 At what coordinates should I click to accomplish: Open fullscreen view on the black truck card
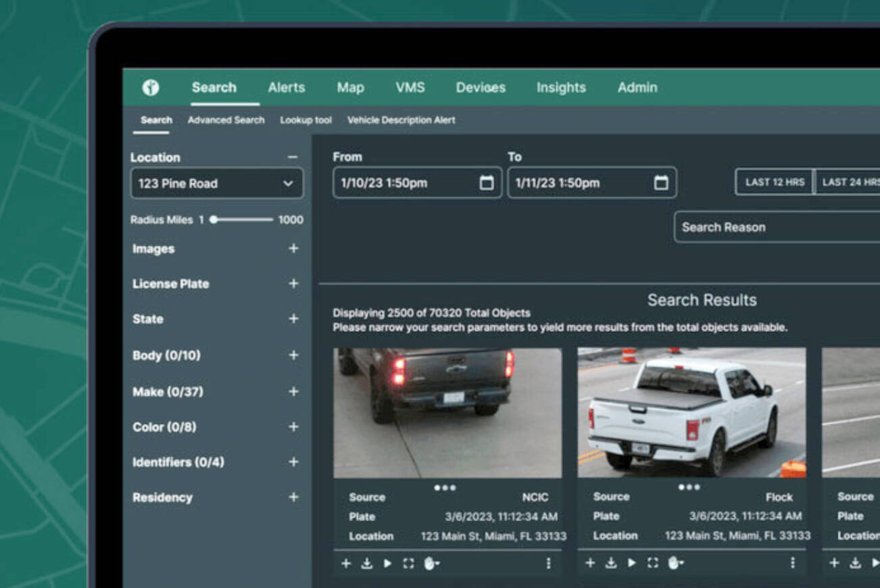pos(408,563)
